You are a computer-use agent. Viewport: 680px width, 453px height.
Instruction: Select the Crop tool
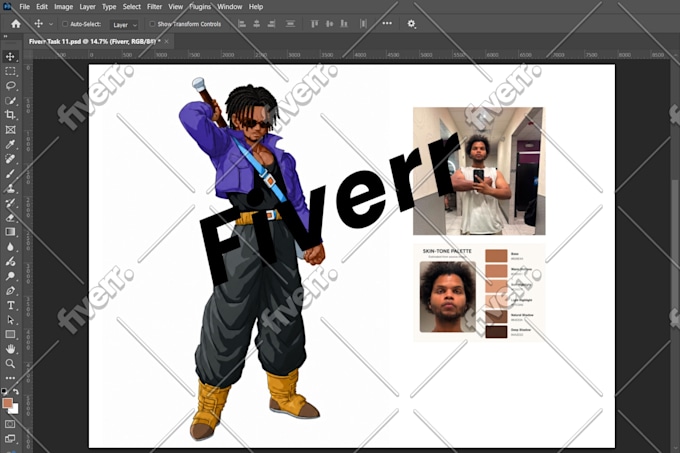pos(10,115)
